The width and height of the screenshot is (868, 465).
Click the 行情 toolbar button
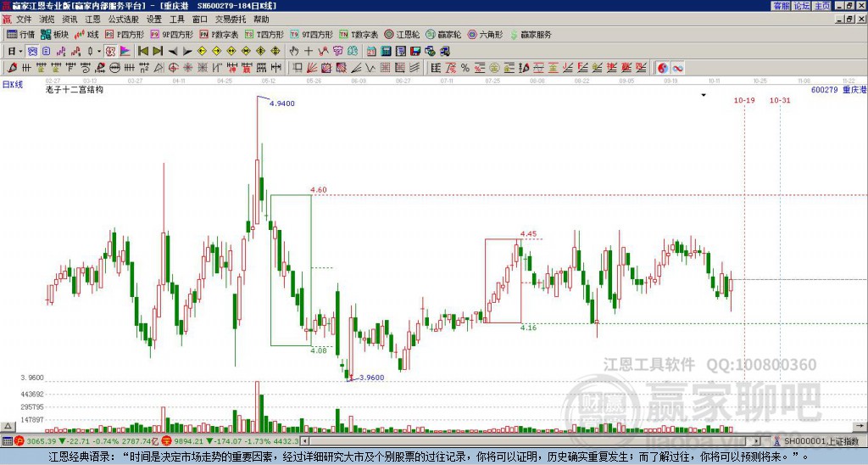[x=20, y=34]
